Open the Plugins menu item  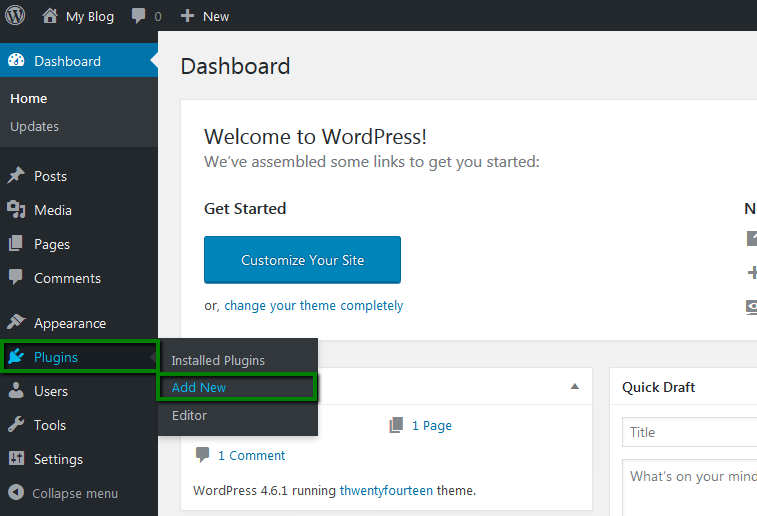pos(79,357)
